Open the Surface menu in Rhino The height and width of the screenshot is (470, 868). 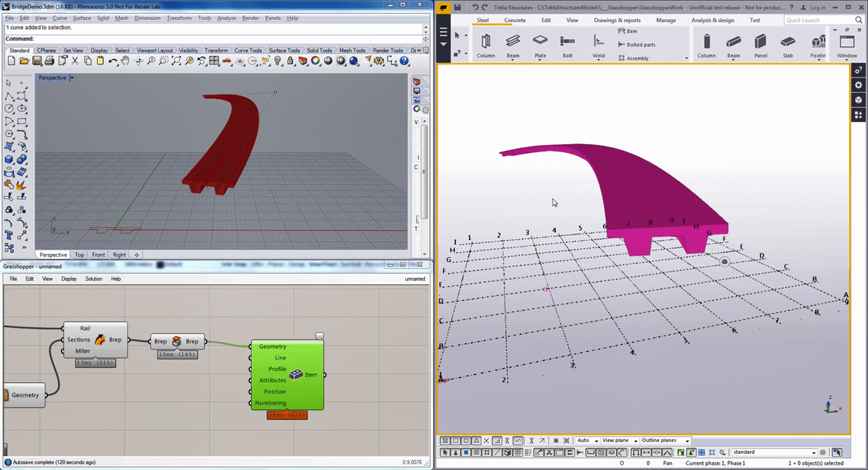point(82,18)
